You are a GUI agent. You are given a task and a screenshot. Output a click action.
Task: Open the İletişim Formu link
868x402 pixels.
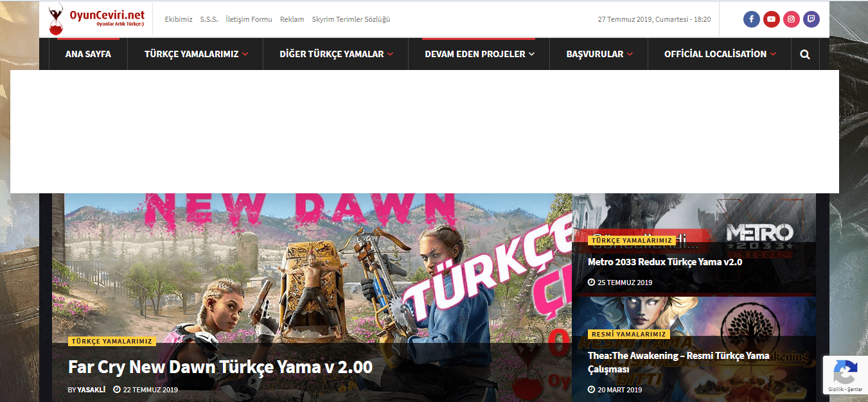249,19
